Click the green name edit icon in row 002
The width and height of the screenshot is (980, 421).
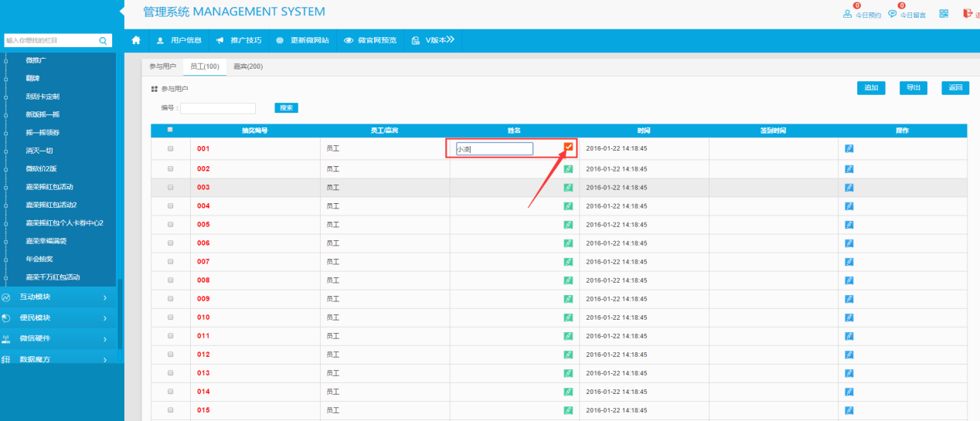pyautogui.click(x=568, y=168)
